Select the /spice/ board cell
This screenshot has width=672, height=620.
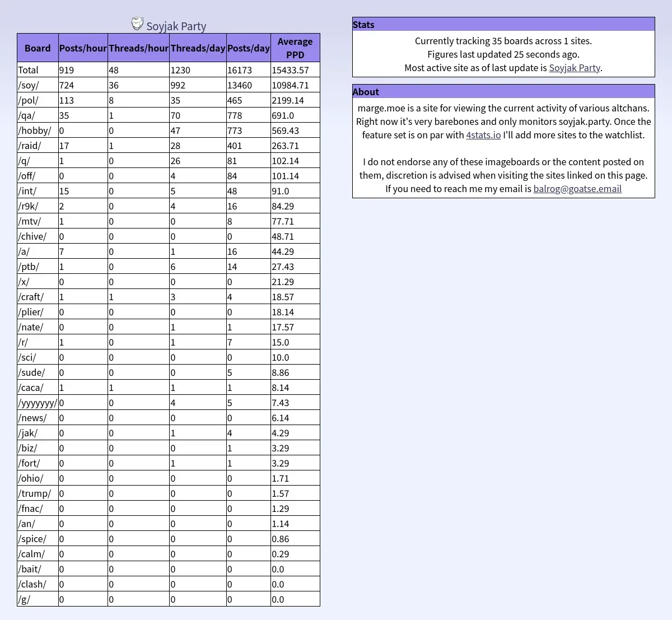(38, 539)
